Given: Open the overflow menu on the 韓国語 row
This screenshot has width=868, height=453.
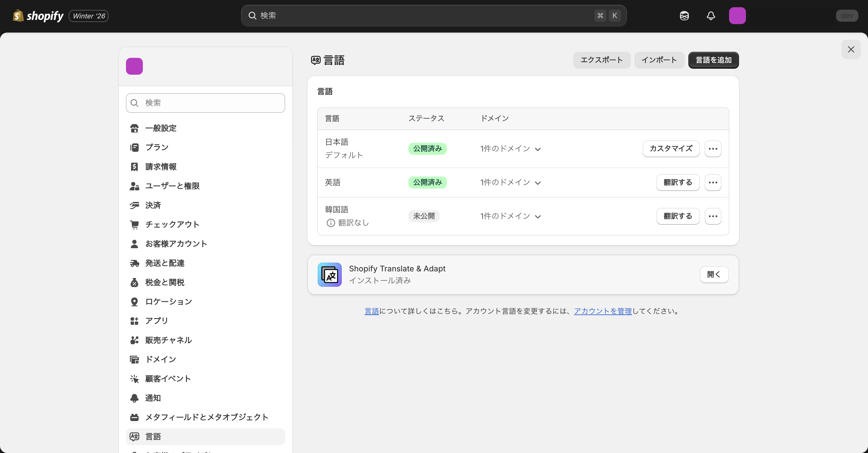Looking at the screenshot, I should point(713,216).
